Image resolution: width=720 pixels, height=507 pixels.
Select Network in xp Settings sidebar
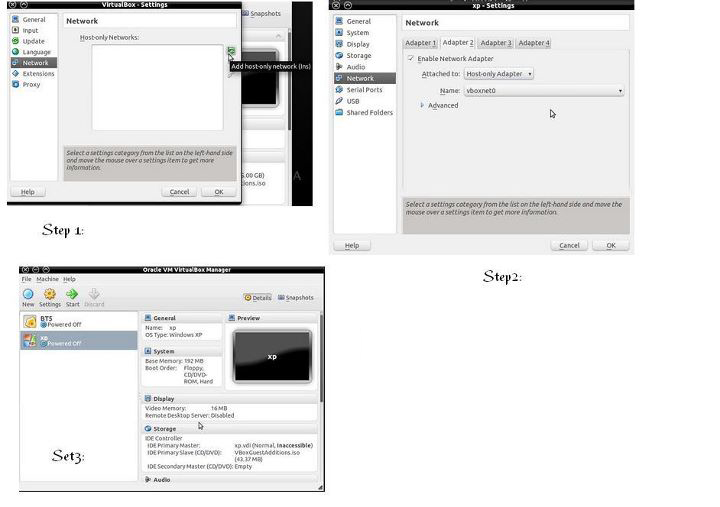pyautogui.click(x=365, y=78)
